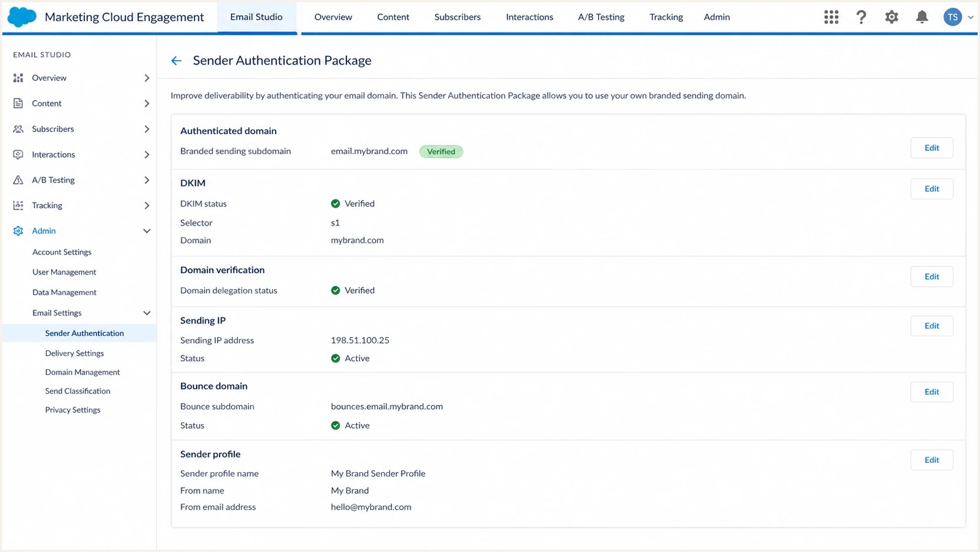Collapse the Email Settings submenu chevron
Image resolution: width=980 pixels, height=552 pixels.
tap(147, 313)
